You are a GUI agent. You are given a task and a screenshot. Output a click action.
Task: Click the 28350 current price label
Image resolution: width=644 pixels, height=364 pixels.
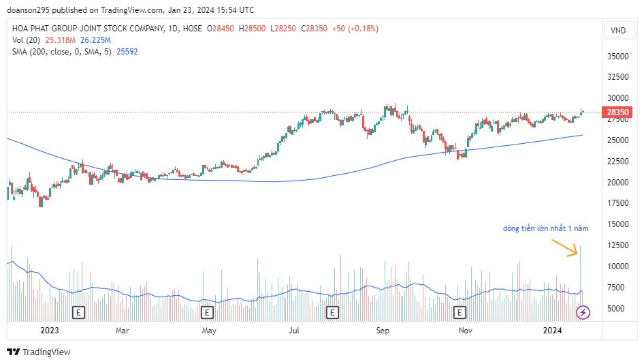tap(617, 112)
